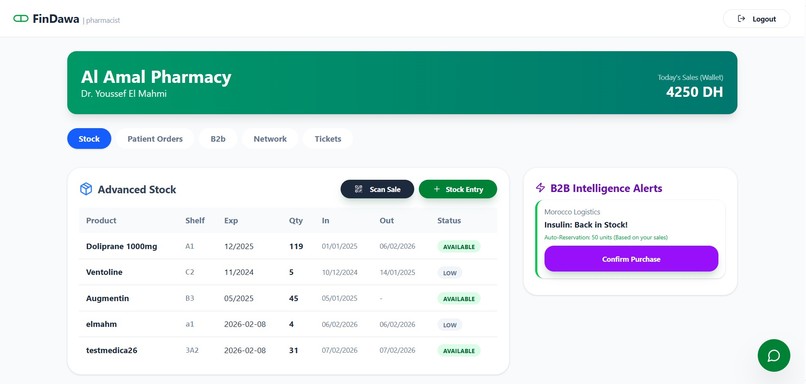Click the LOW badge for Ventoline

(x=450, y=273)
